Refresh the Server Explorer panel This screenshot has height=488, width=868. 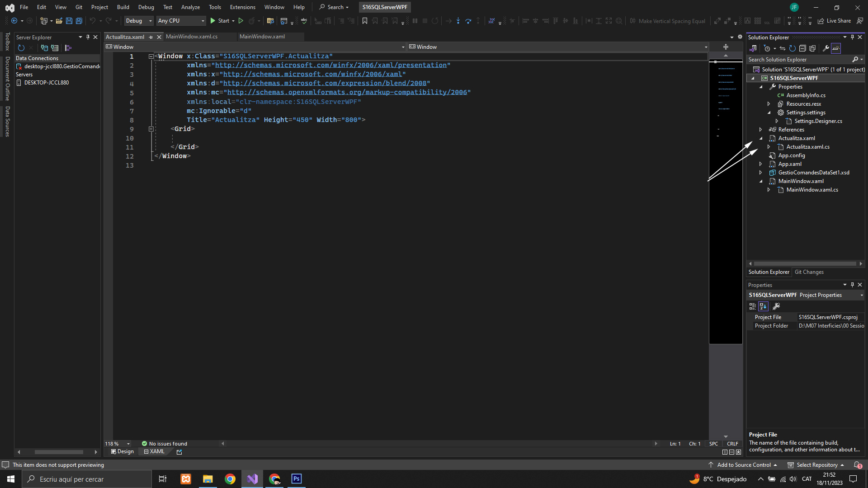pos(21,48)
